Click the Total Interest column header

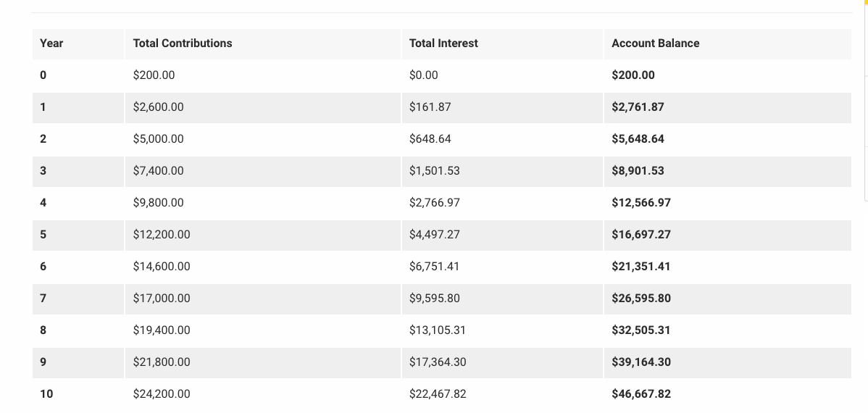coord(443,43)
